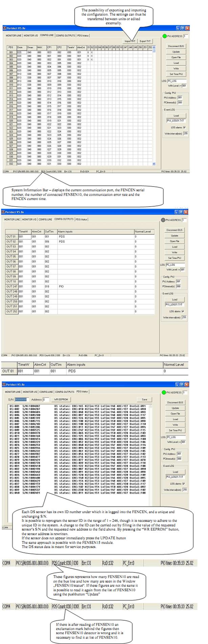Toggle LOG alarms checkbox in CONFIG LINE window

184,127
